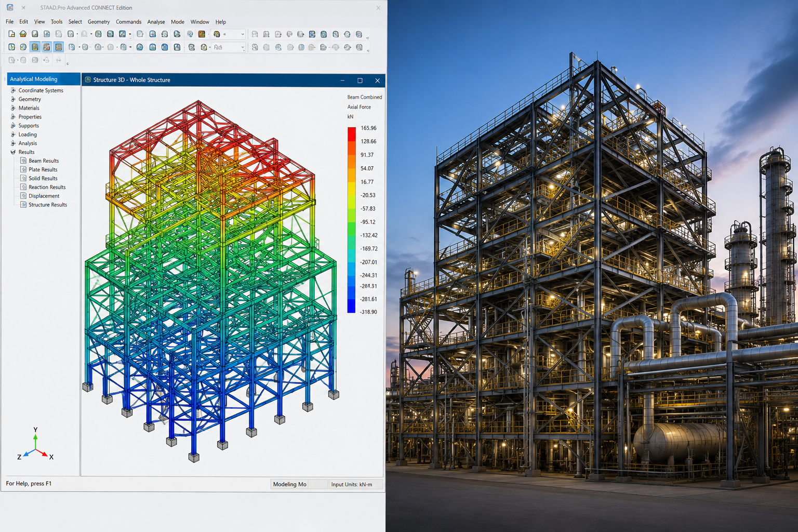
Task: Click Input Units: kN-m in status bar
Action: coord(356,484)
